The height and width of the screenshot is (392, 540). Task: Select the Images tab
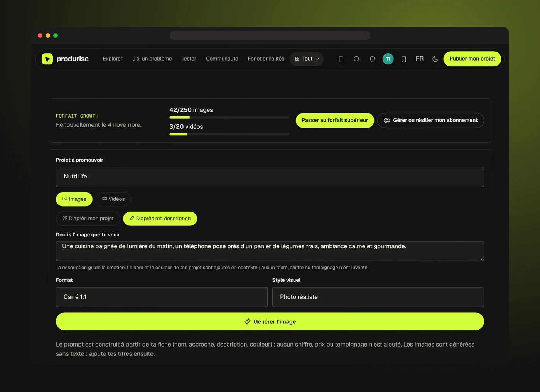click(x=74, y=199)
